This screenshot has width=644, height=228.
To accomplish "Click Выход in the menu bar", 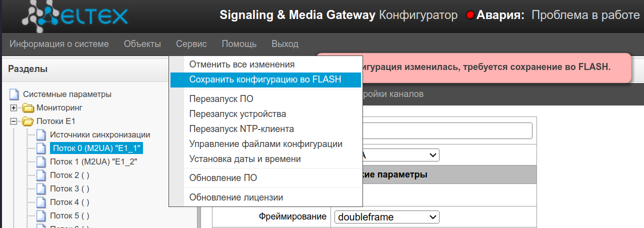I will [x=284, y=44].
